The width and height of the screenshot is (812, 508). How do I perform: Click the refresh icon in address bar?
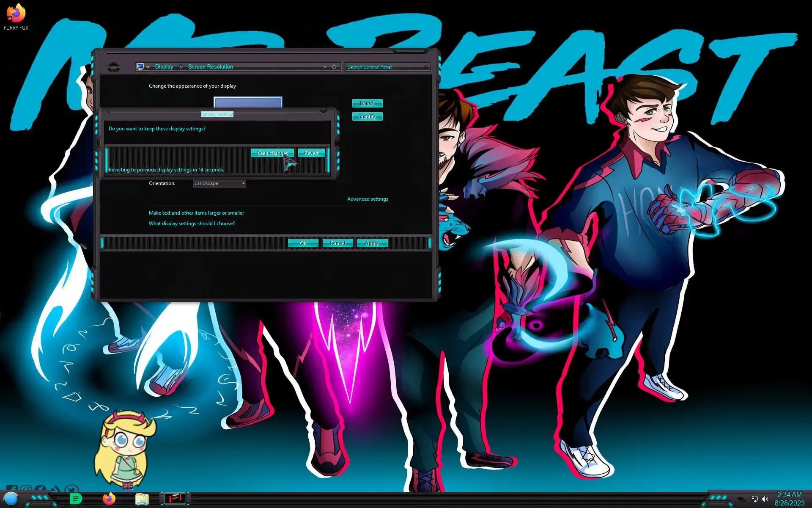click(x=334, y=67)
